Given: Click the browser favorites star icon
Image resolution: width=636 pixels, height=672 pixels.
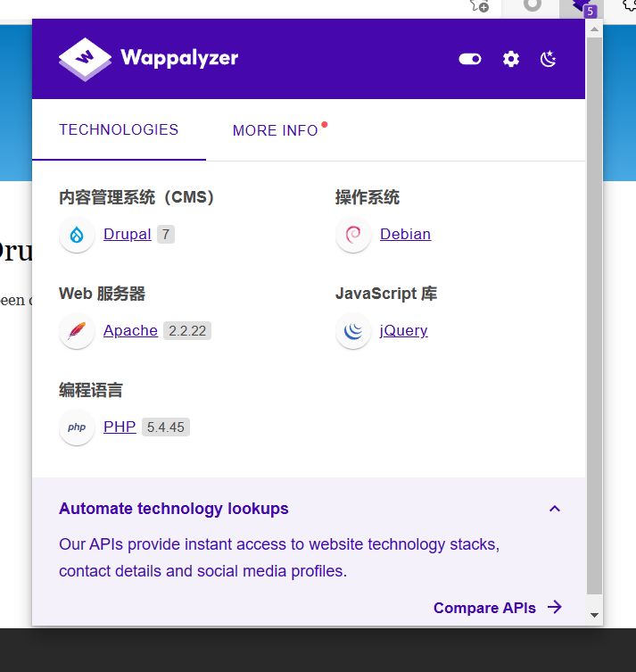Looking at the screenshot, I should point(479,5).
